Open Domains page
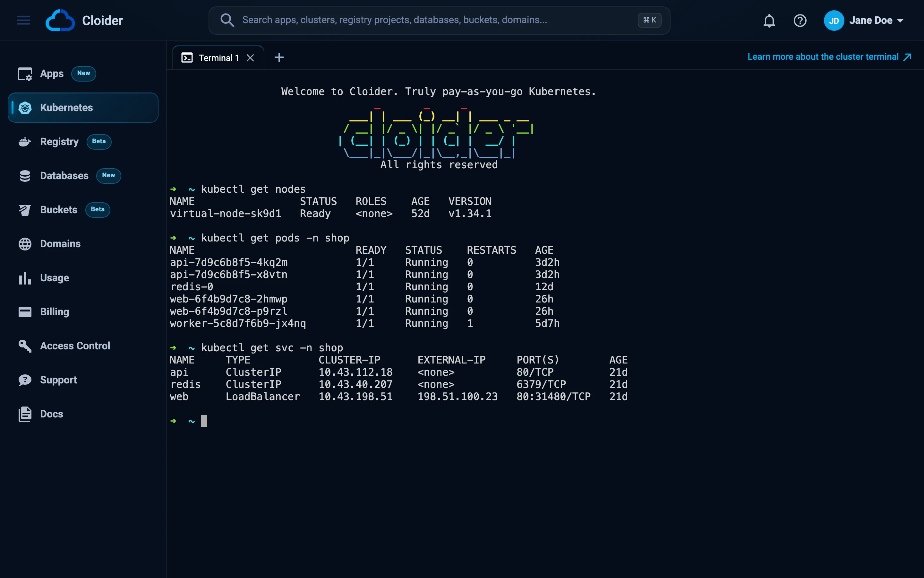 (x=60, y=244)
